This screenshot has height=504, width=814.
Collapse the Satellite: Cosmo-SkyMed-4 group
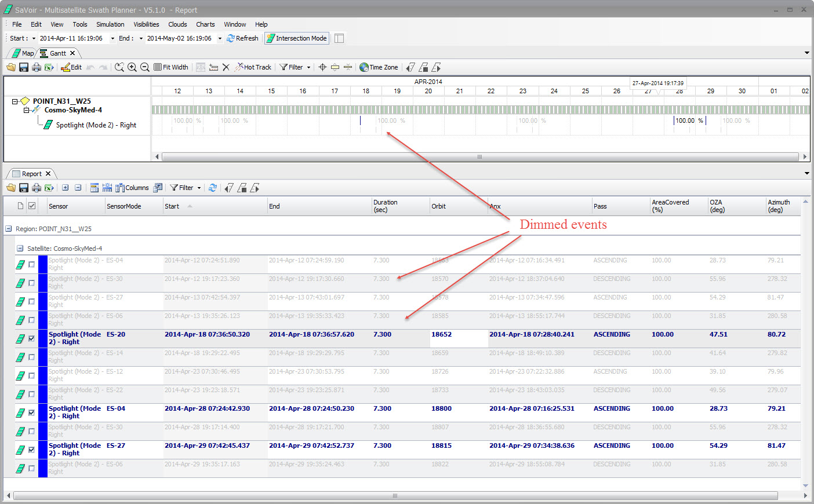pyautogui.click(x=20, y=249)
